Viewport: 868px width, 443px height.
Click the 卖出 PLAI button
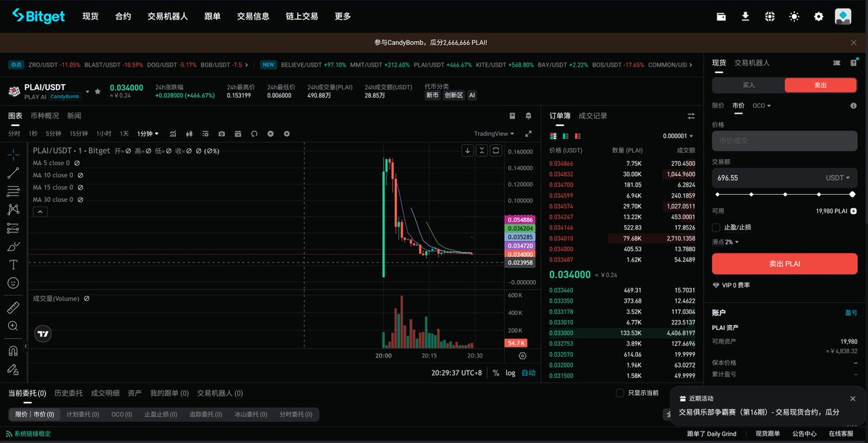click(784, 263)
